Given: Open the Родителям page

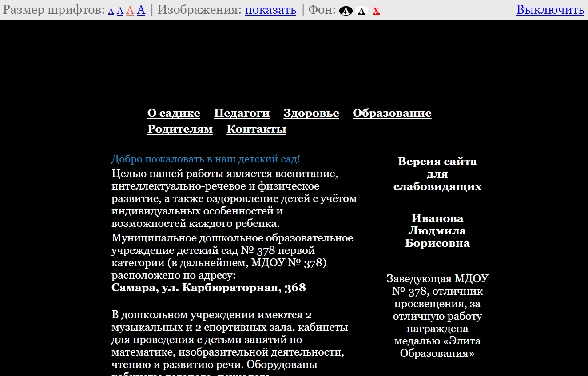Looking at the screenshot, I should tap(180, 129).
